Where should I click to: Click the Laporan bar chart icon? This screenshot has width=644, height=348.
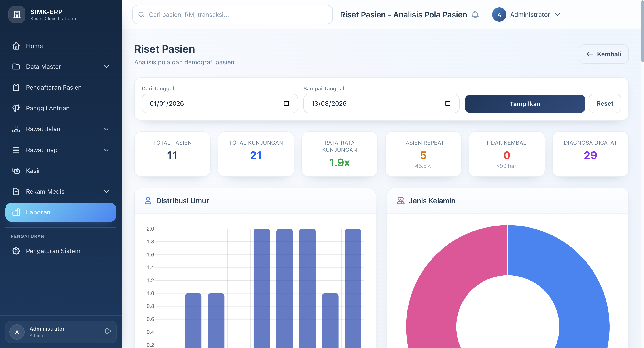(x=16, y=212)
